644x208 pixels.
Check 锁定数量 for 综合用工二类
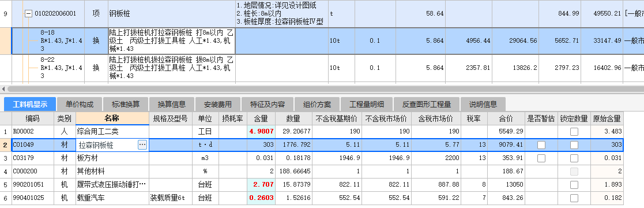pos(574,132)
